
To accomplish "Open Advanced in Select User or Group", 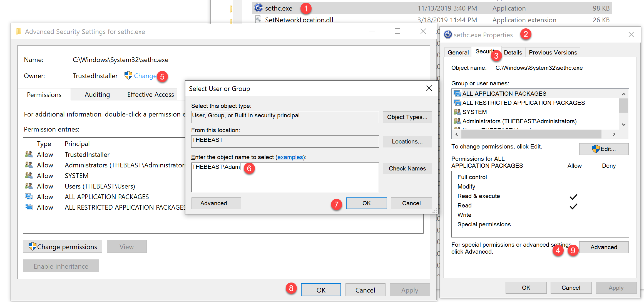I will coord(216,203).
